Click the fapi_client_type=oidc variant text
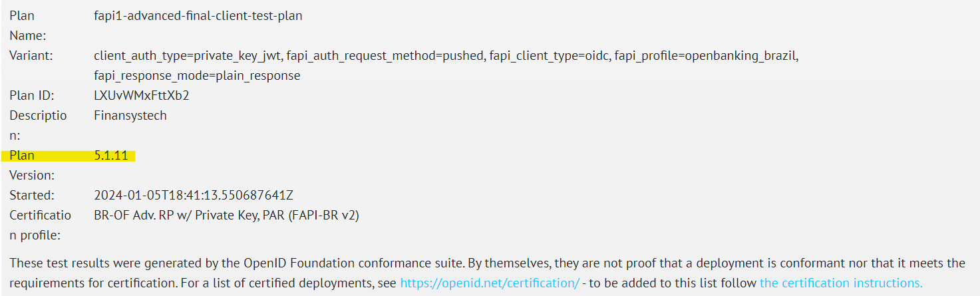The width and height of the screenshot is (980, 296). (549, 56)
